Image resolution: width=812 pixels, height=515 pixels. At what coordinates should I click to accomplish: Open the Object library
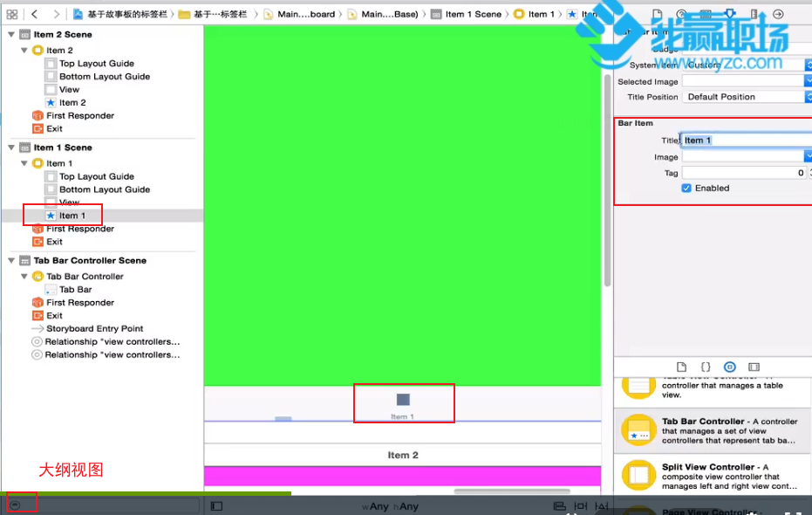click(x=730, y=367)
